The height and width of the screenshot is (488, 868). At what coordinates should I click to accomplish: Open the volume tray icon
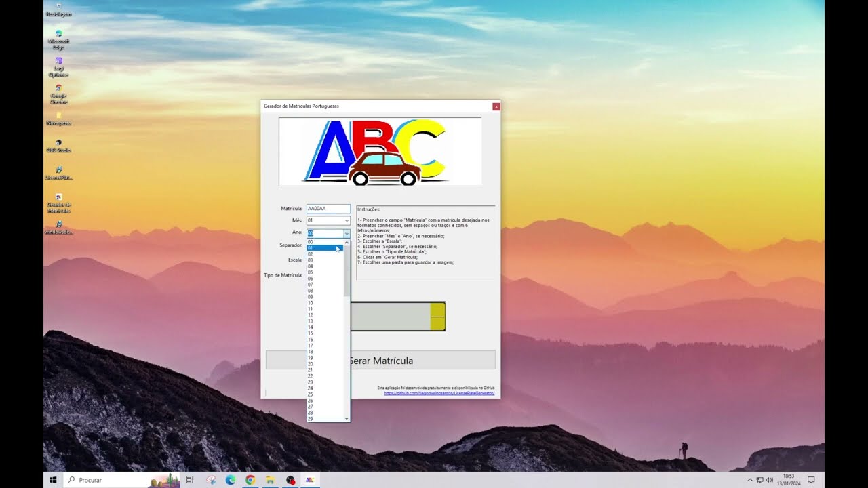pyautogui.click(x=770, y=480)
